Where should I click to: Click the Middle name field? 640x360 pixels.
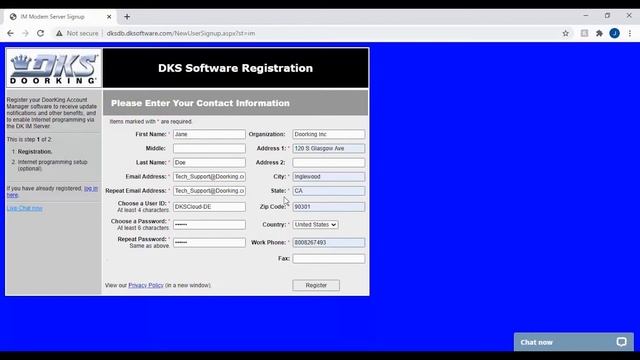[209, 149]
